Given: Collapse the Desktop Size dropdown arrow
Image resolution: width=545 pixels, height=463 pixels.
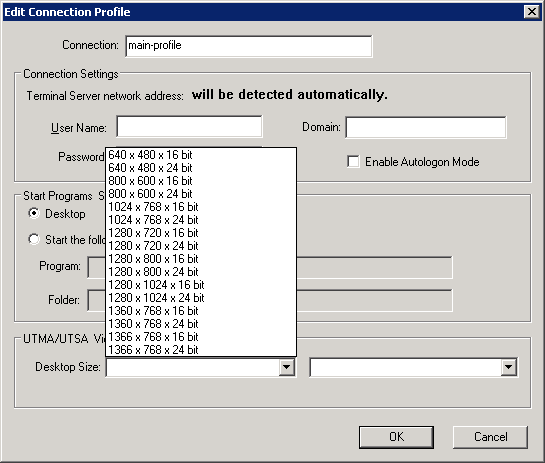Looking at the screenshot, I should 287,367.
